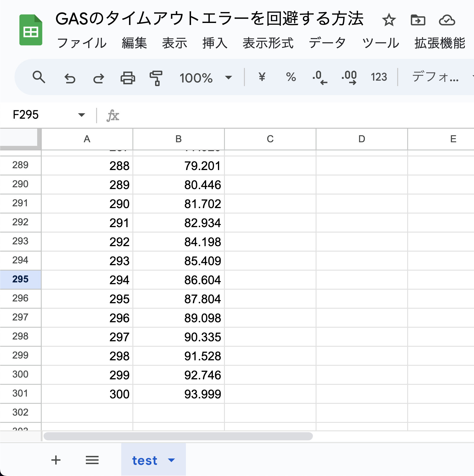
Task: Activate the paint format tool
Action: pos(156,78)
